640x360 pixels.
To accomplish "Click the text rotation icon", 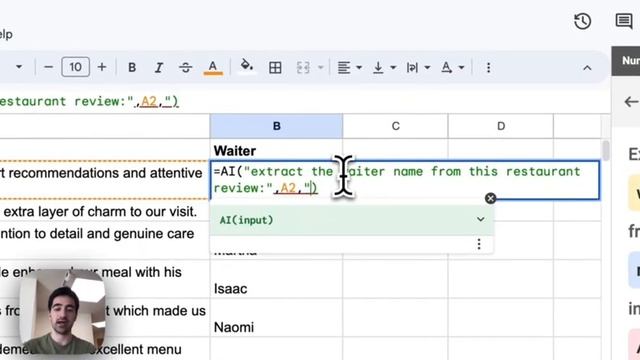I will (x=447, y=67).
